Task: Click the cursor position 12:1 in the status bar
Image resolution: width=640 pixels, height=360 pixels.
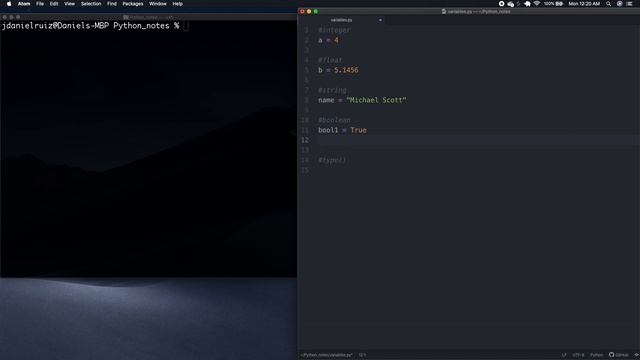Action: [x=362, y=355]
